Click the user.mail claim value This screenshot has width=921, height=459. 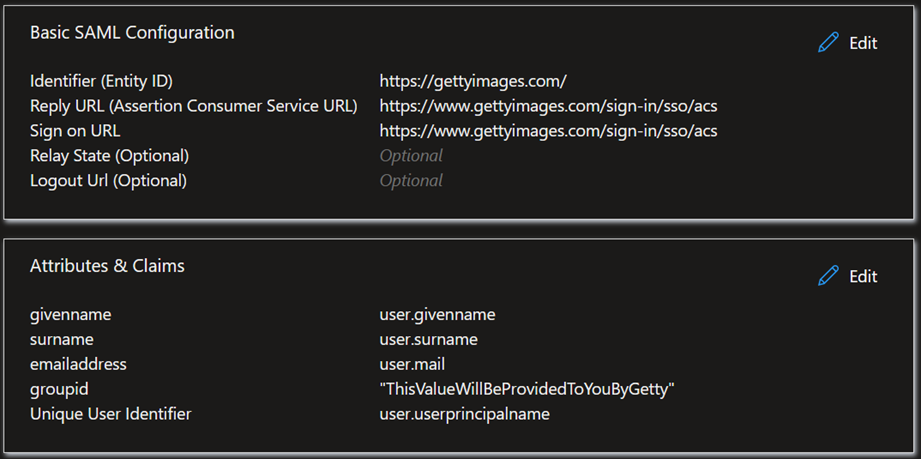pyautogui.click(x=412, y=364)
